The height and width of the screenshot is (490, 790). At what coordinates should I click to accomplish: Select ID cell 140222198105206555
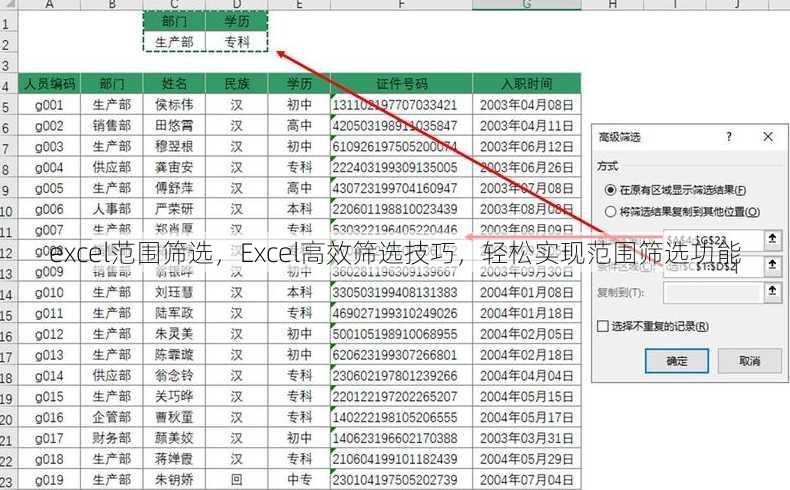point(402,417)
